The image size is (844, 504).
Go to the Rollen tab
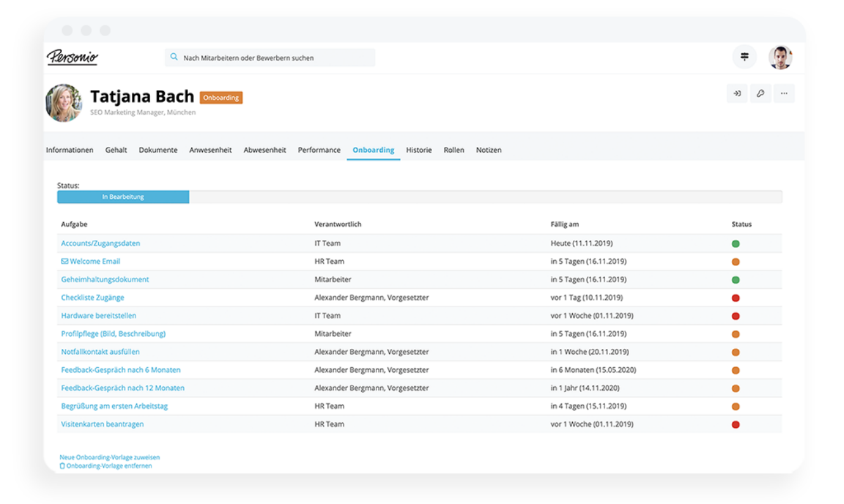[454, 150]
